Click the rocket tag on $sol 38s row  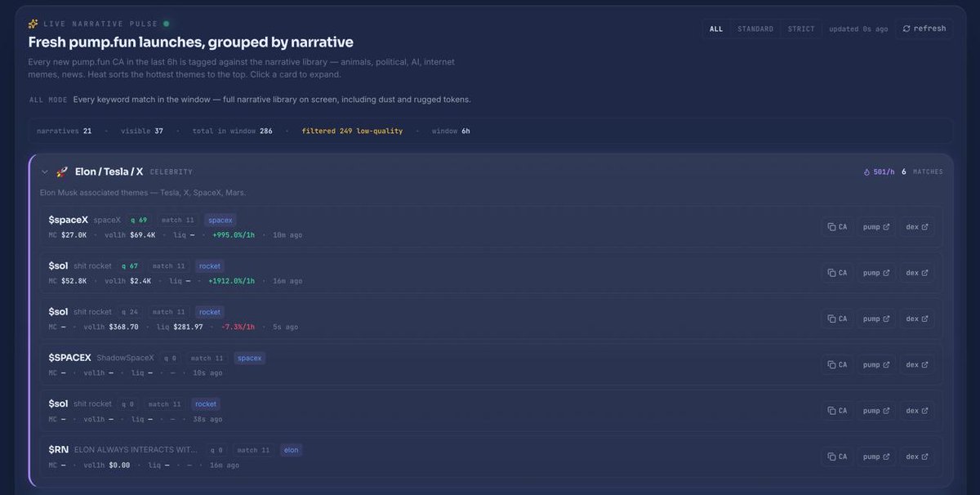pos(206,404)
